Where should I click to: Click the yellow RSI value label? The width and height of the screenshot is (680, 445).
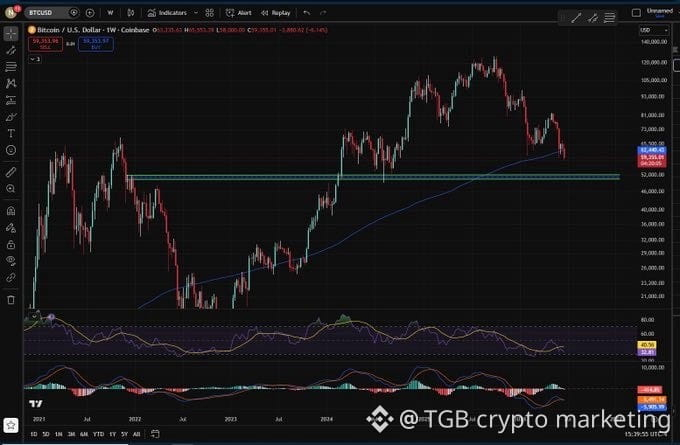pos(647,345)
